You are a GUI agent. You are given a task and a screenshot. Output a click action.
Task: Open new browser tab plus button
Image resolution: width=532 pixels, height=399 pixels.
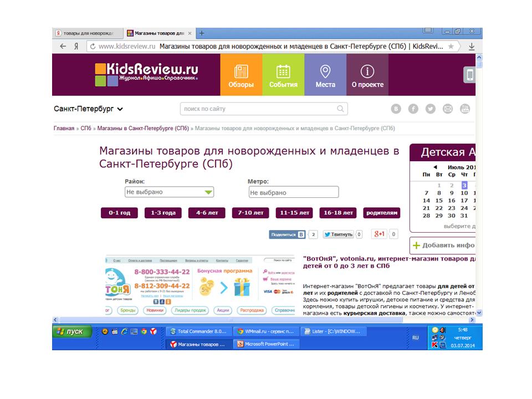pyautogui.click(x=202, y=33)
